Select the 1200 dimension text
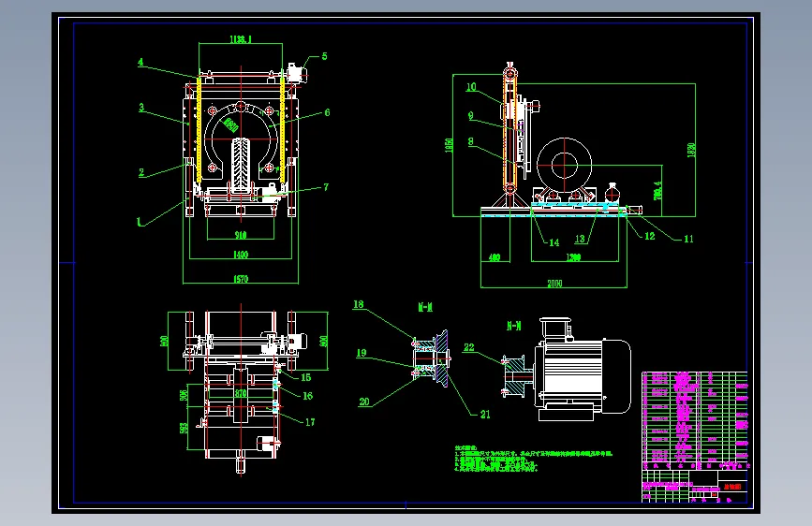Screen dimensions: 812x526 (573, 257)
